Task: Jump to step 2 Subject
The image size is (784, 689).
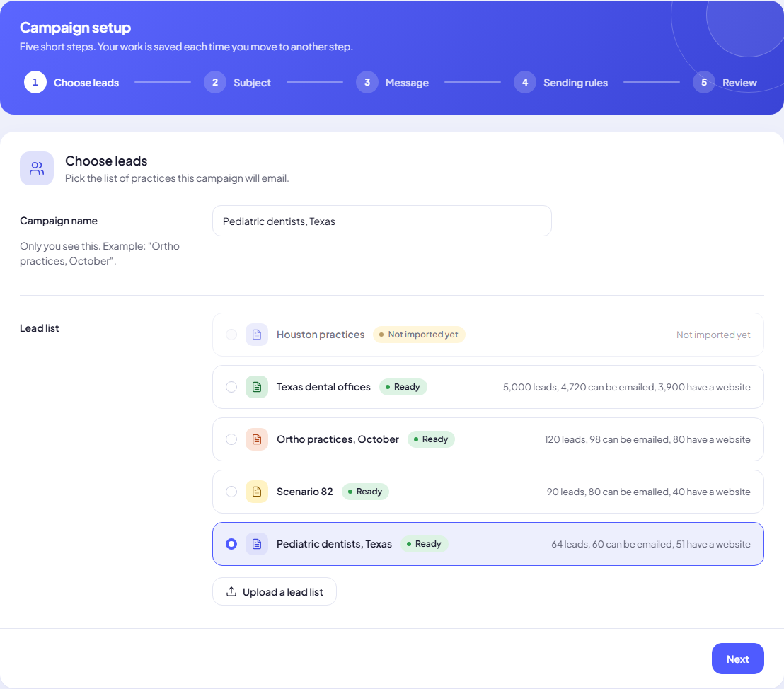Action: (x=238, y=83)
